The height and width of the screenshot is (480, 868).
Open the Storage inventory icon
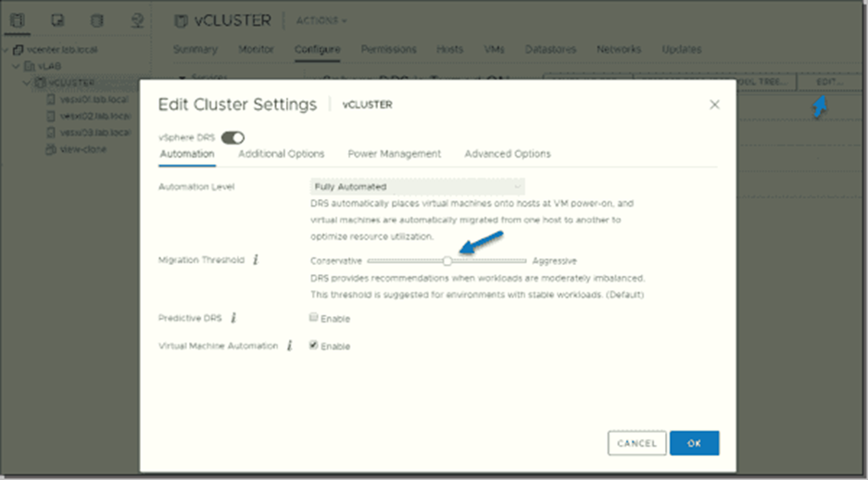click(97, 19)
